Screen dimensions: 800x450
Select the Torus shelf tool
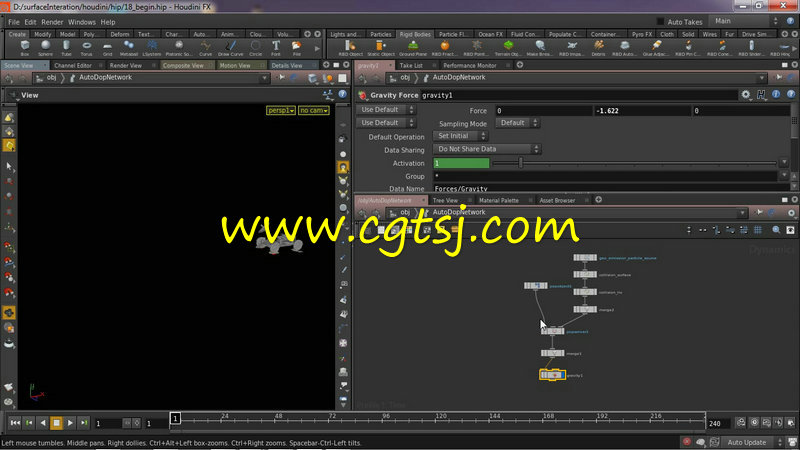(87, 48)
